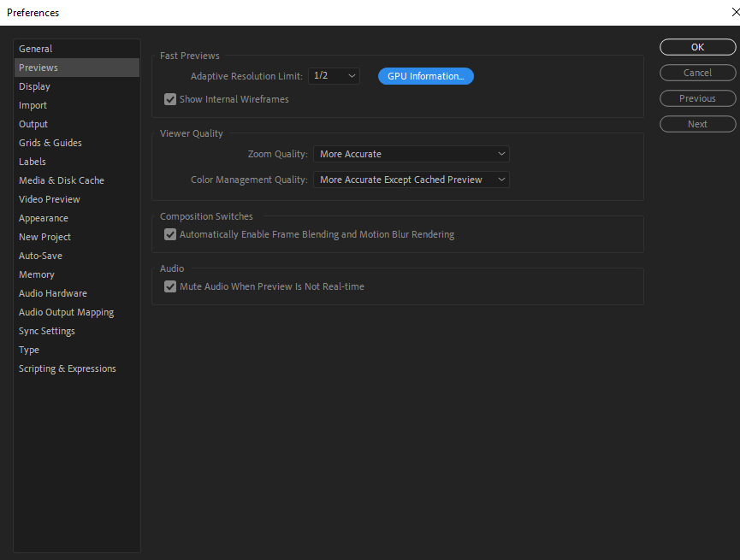Go to the Previous preferences page
The width and height of the screenshot is (740, 560).
[697, 98]
